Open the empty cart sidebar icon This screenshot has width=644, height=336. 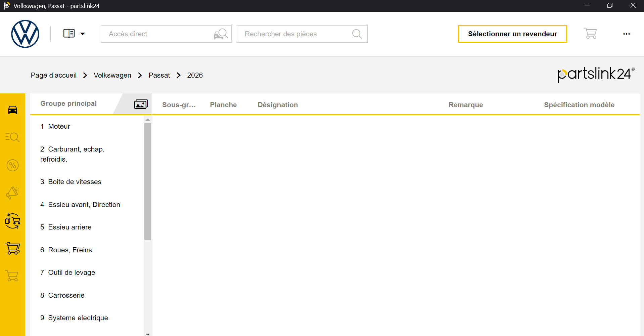click(x=12, y=276)
